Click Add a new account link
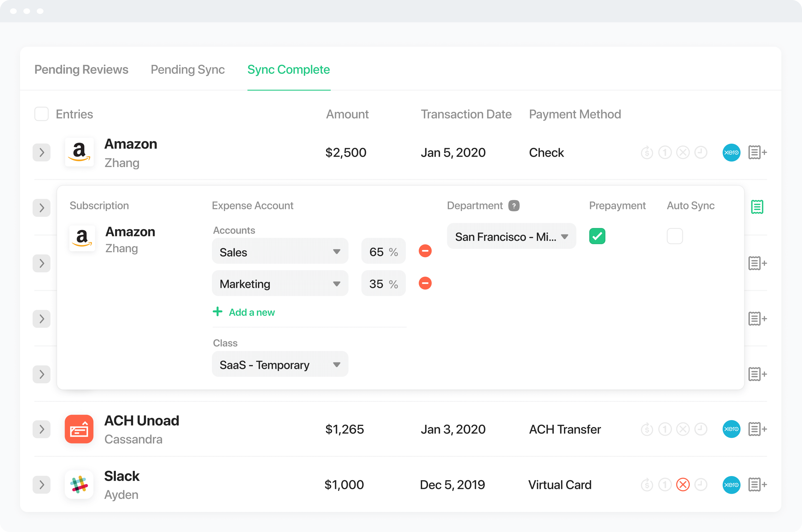The width and height of the screenshot is (802, 532). pos(243,312)
